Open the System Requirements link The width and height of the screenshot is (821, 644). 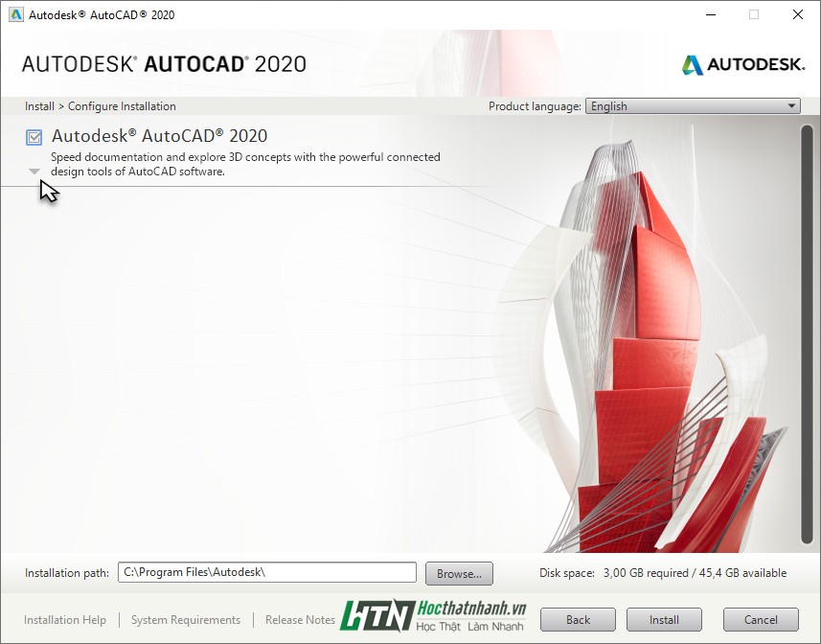coord(186,620)
